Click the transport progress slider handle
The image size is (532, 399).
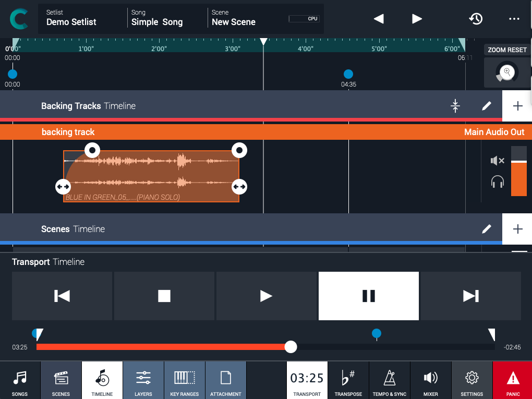tap(291, 347)
